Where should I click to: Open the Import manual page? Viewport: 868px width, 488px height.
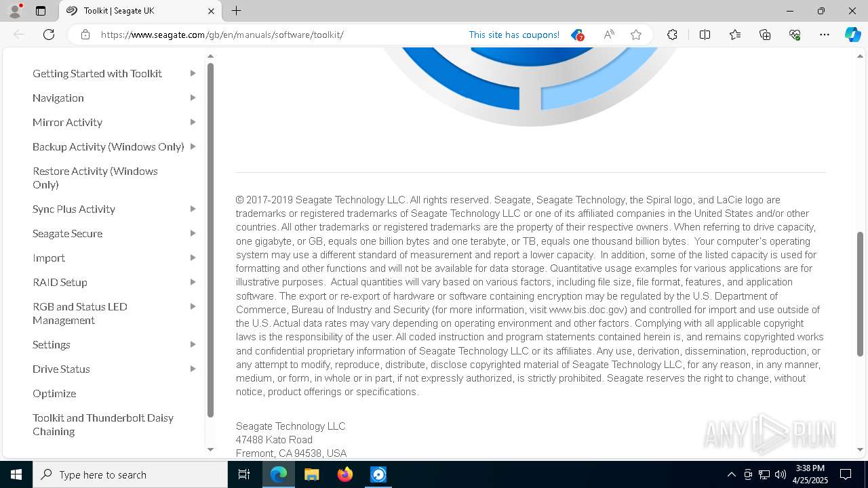tap(49, 258)
